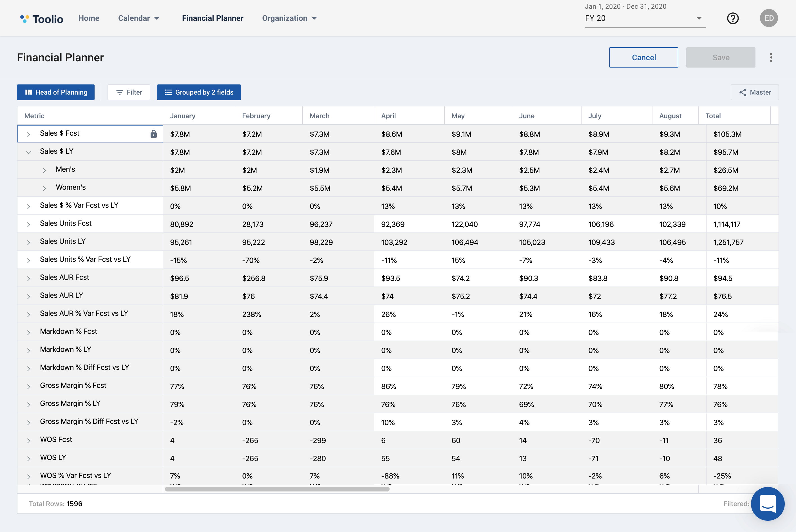This screenshot has width=796, height=532.
Task: Click the horizontal table scrollbar
Action: (277, 489)
